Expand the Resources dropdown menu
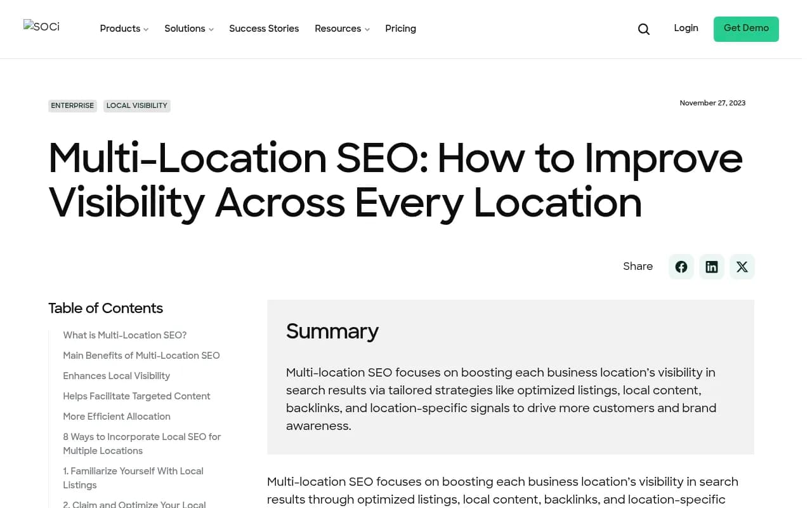This screenshot has height=508, width=812. coord(342,29)
